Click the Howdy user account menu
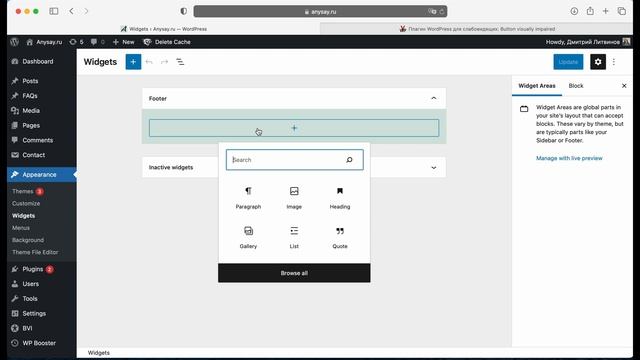 pyautogui.click(x=588, y=42)
